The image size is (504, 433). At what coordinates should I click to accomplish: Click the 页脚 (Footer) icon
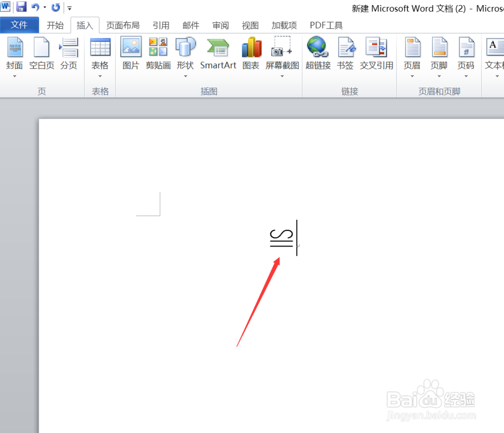point(439,47)
